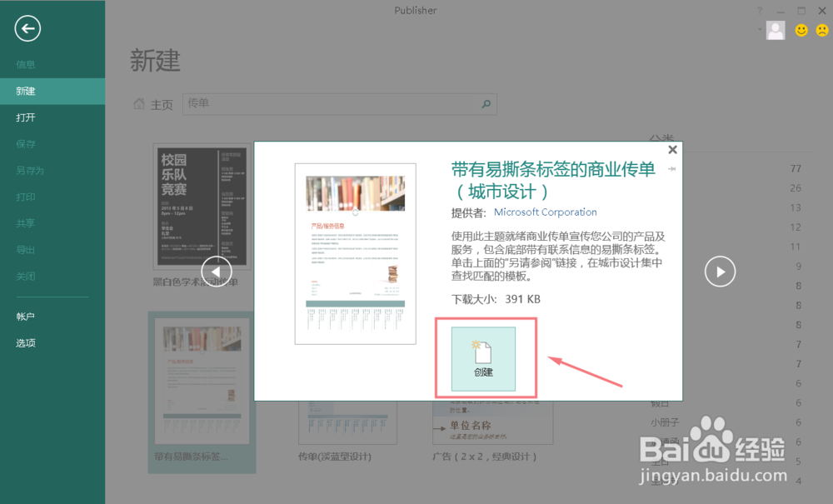Screen dimensions: 833x504
Task: Close the template preview dialog
Action: click(672, 150)
